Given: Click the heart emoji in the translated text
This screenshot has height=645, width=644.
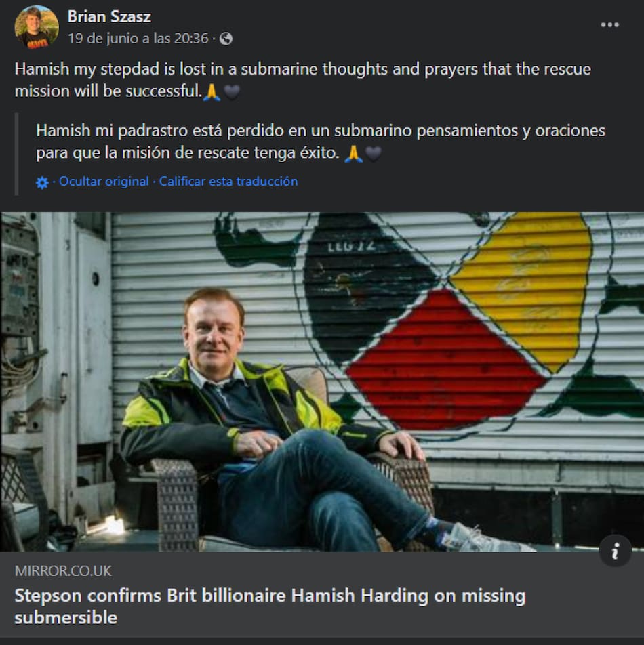Looking at the screenshot, I should tap(373, 153).
